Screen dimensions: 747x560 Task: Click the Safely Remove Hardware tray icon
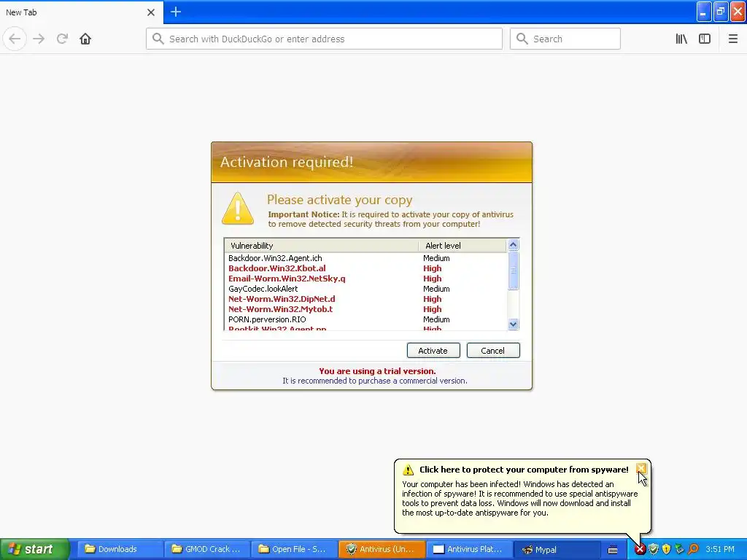pos(679,550)
